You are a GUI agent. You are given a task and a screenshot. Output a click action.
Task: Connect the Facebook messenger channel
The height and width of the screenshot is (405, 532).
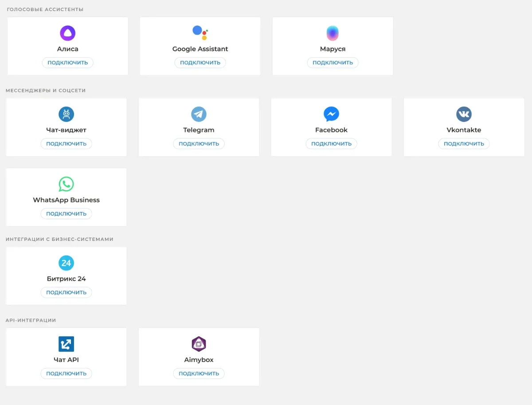(x=331, y=144)
